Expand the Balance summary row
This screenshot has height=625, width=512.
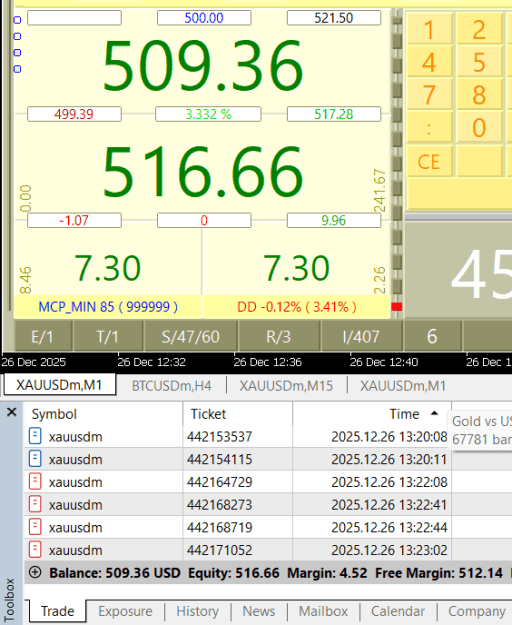(35, 573)
